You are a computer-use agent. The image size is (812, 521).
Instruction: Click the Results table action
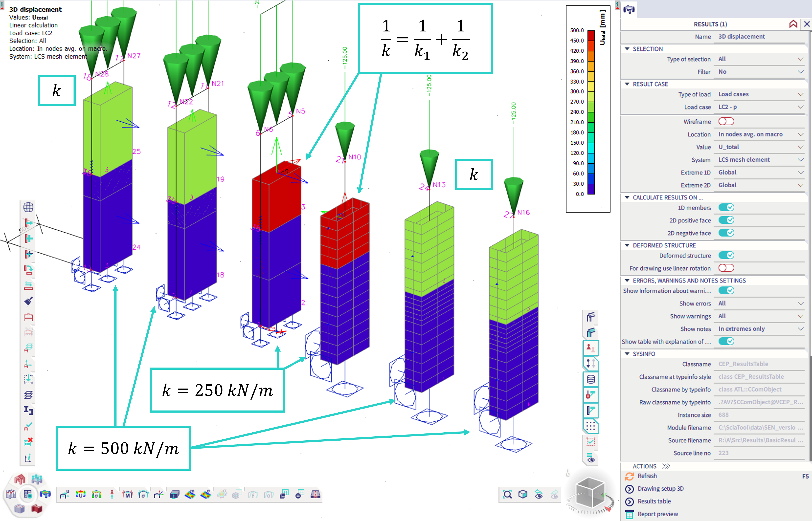coord(654,501)
